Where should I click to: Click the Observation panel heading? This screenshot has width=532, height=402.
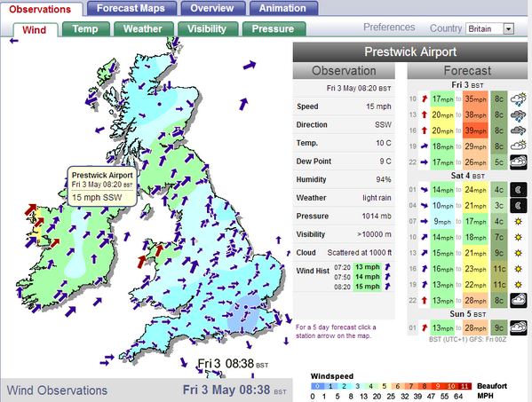[344, 70]
